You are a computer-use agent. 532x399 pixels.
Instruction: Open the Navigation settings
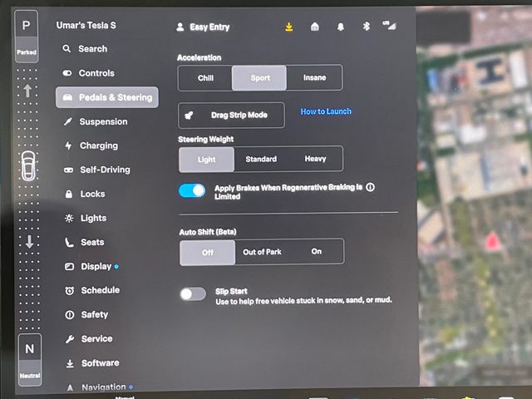click(x=100, y=387)
